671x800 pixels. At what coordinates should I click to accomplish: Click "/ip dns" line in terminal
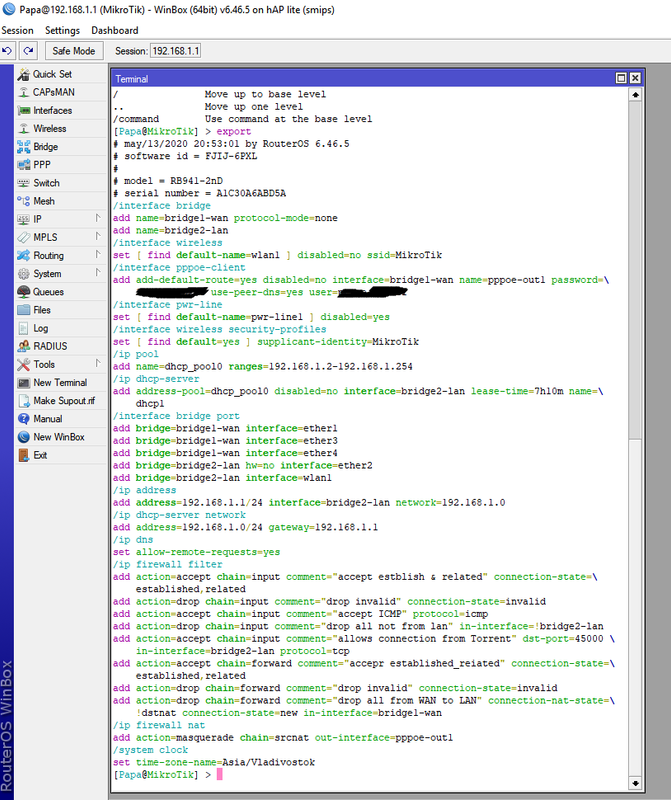(133, 540)
